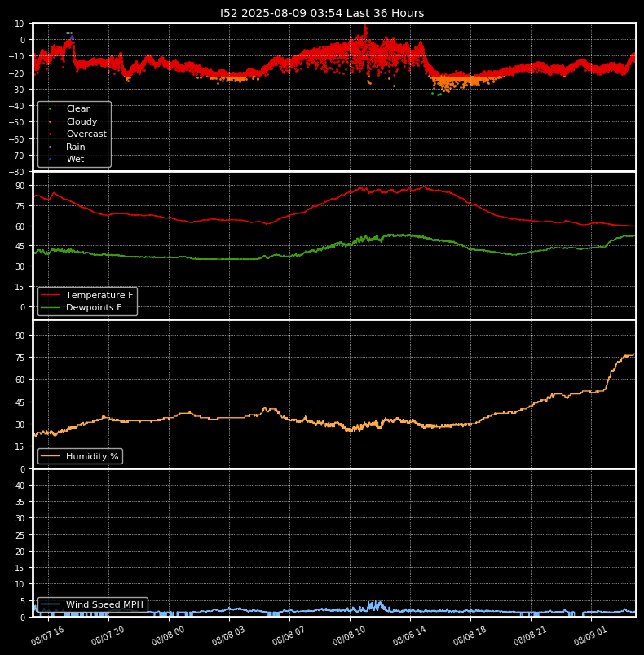Click the '−50' y-axis label of sky chart
The image size is (644, 655).
point(17,122)
